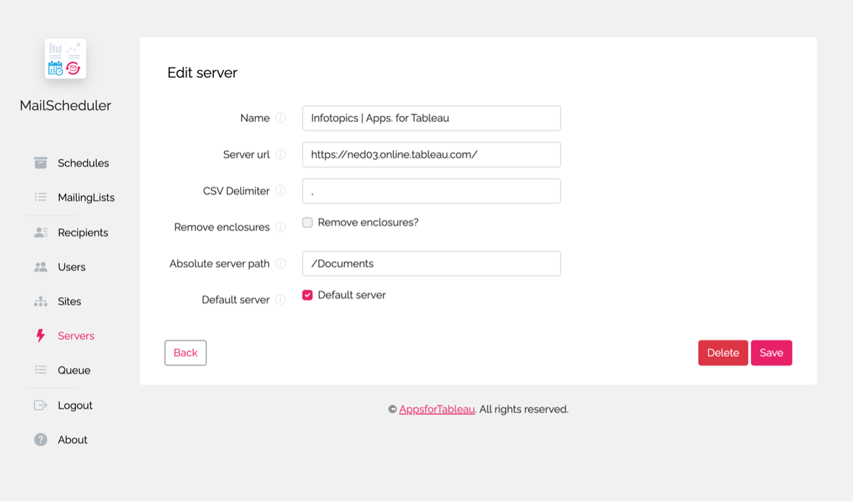Click the MailScheduler title text

coord(66,105)
